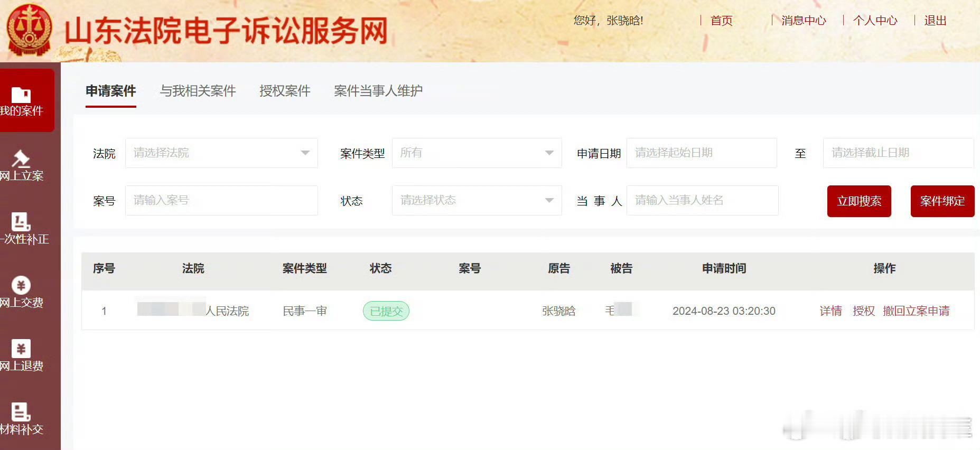Click the 民事一审 case type cell
The height and width of the screenshot is (450, 980).
point(305,311)
